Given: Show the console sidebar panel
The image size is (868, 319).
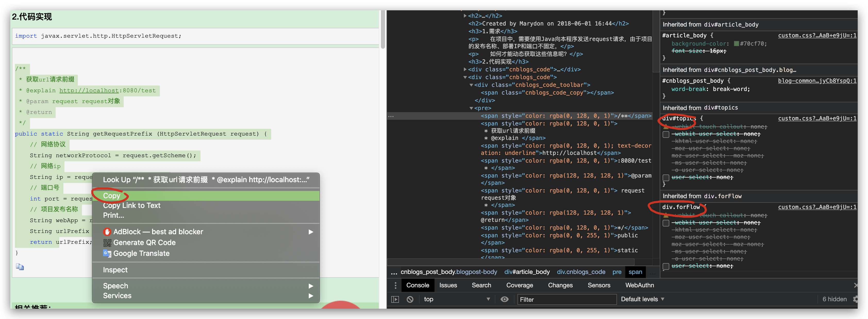Looking at the screenshot, I should tap(395, 299).
